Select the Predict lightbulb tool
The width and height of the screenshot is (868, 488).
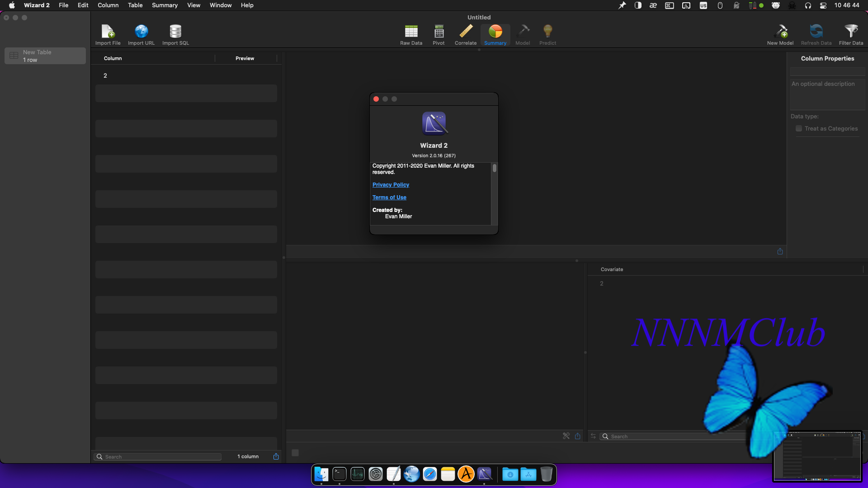point(547,35)
